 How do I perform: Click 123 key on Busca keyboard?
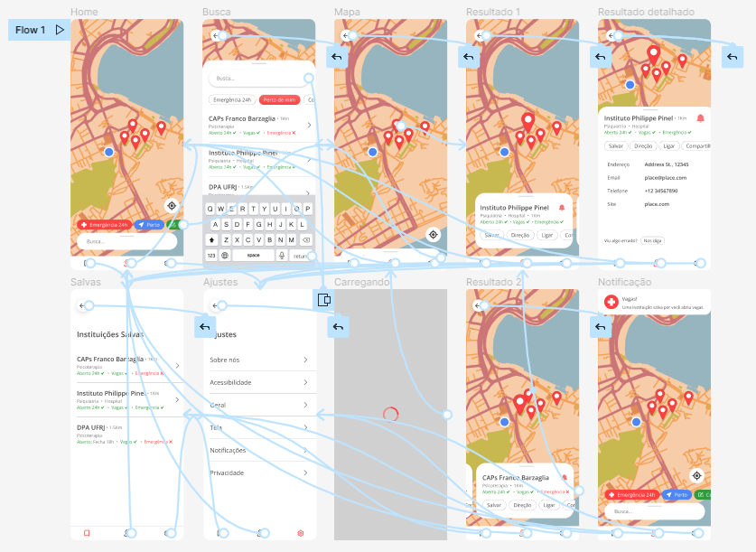(211, 256)
